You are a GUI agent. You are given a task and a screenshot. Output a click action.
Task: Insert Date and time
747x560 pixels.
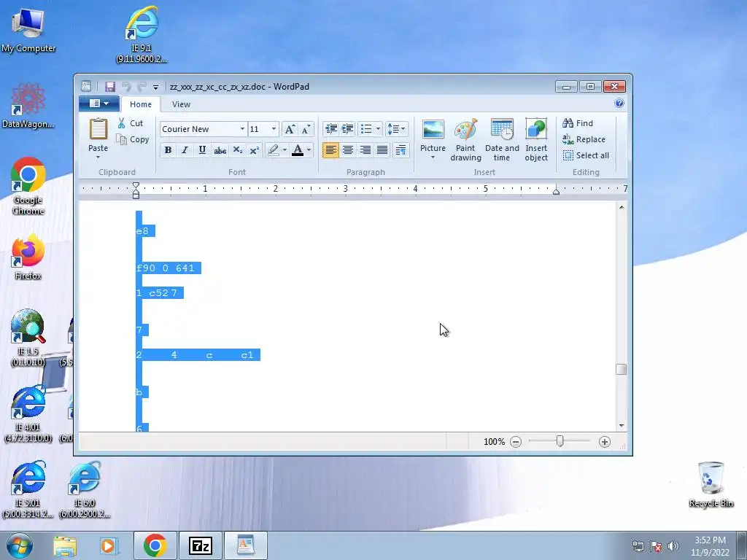click(x=502, y=140)
